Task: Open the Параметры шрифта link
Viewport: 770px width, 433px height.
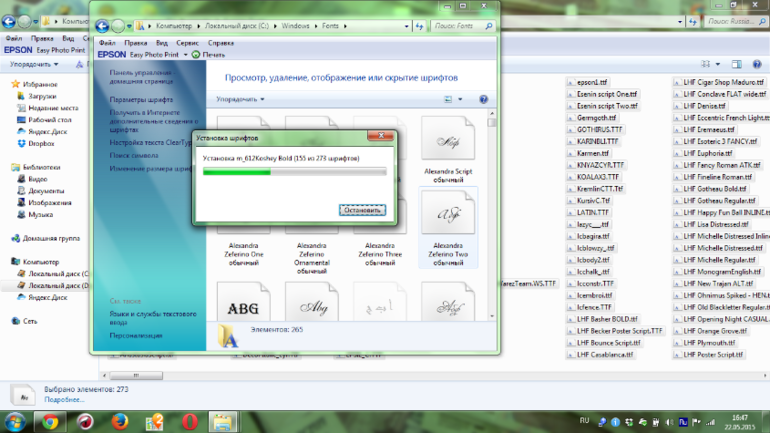Action: point(142,100)
